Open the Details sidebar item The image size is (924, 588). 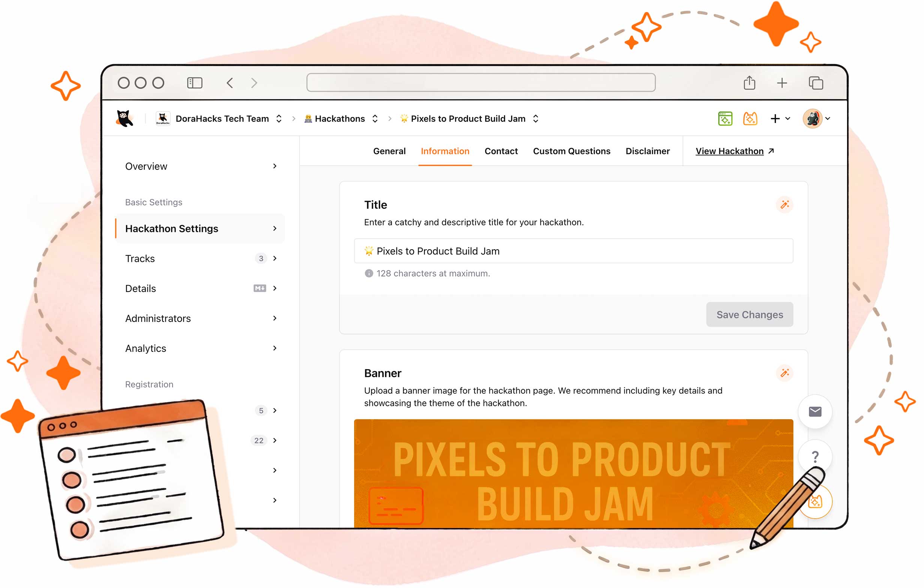click(x=200, y=289)
